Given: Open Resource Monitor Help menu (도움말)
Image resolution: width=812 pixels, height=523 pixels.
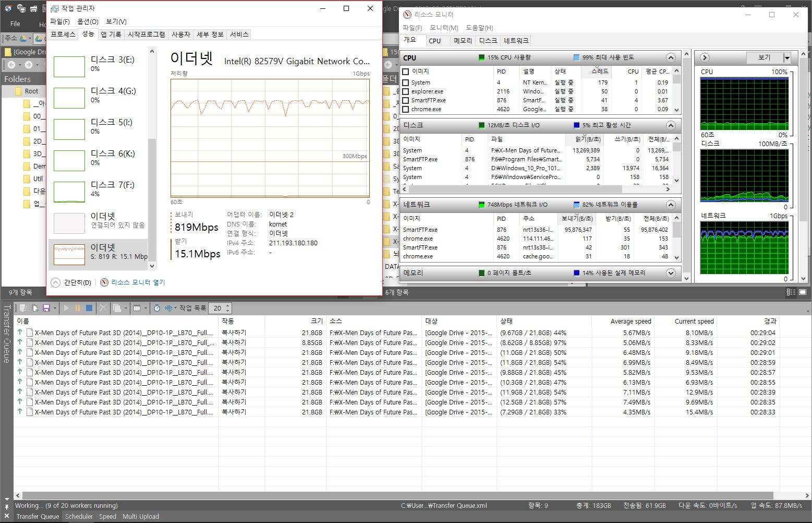Looking at the screenshot, I should [x=479, y=28].
